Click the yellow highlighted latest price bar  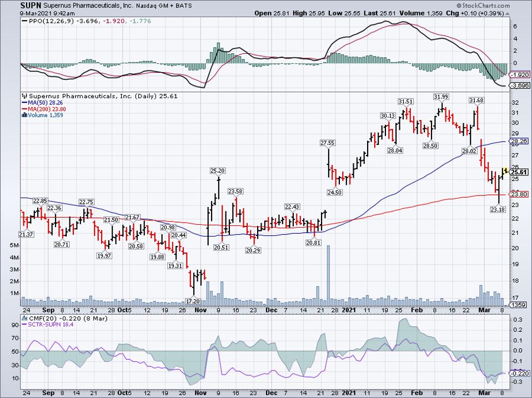[505, 170]
